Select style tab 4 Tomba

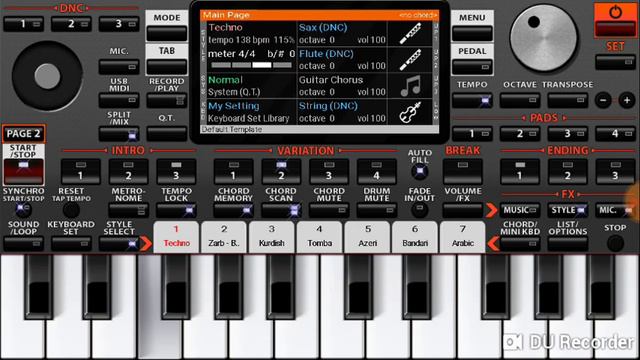[319, 237]
